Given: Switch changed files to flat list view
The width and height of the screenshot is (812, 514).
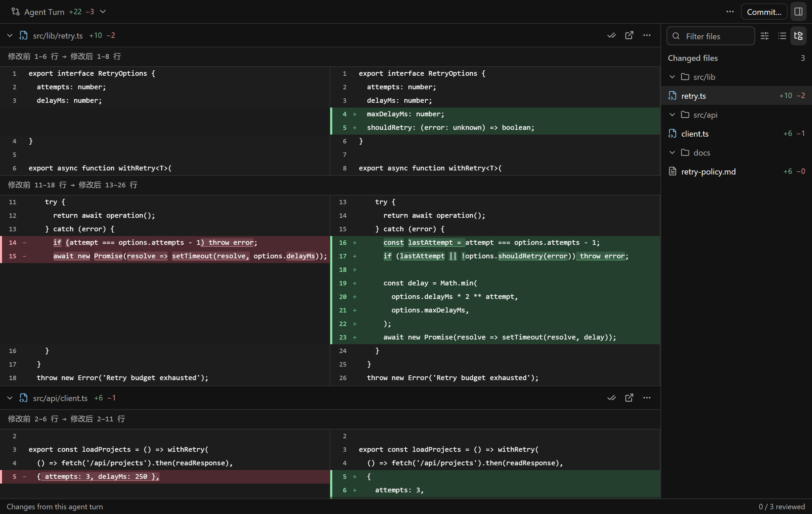Looking at the screenshot, I should pos(782,36).
